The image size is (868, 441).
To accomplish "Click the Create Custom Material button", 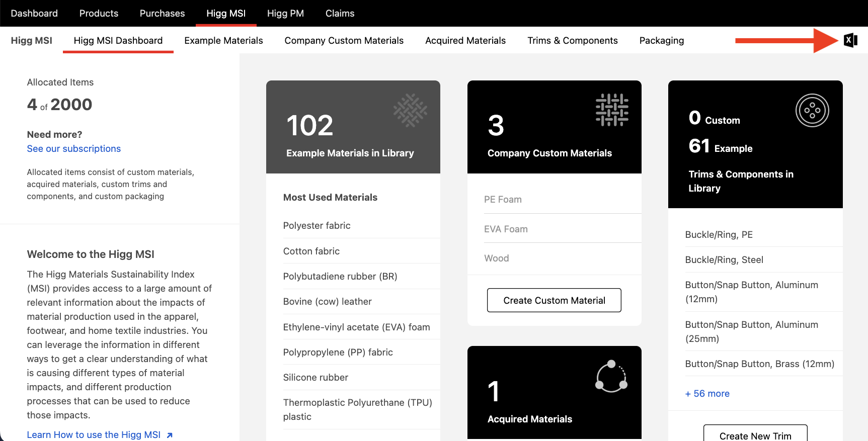I will (554, 300).
